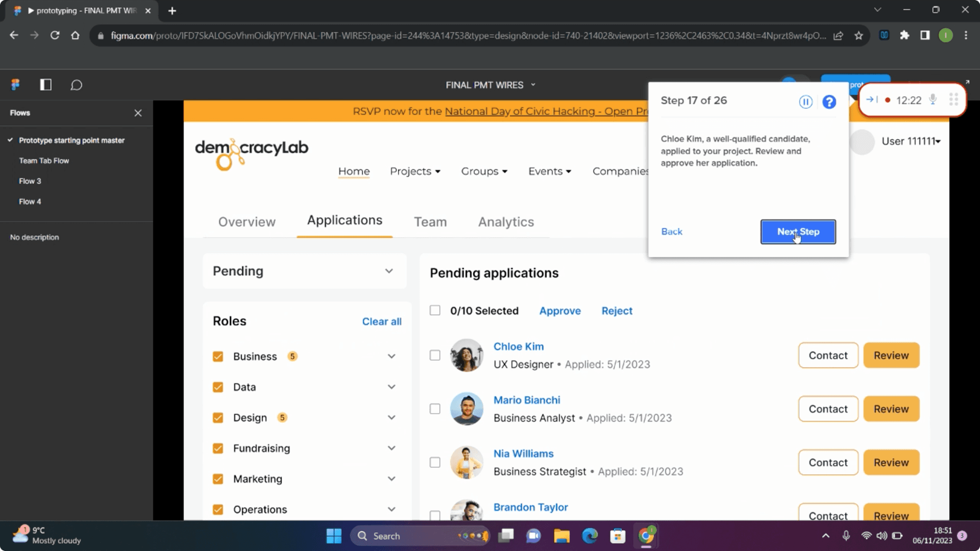The height and width of the screenshot is (551, 980).
Task: Pause the tutorial with the pause icon
Action: click(x=805, y=102)
